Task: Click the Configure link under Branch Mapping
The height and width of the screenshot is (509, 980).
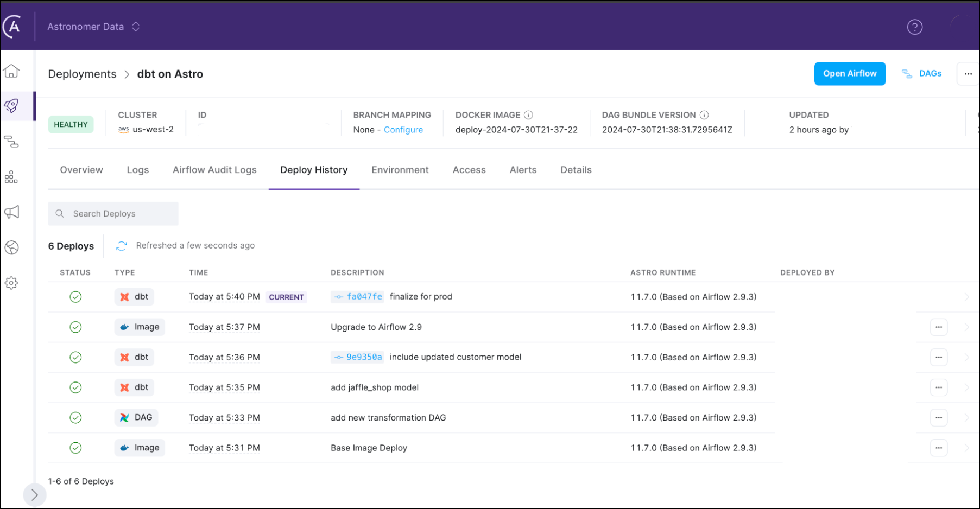Action: 403,130
